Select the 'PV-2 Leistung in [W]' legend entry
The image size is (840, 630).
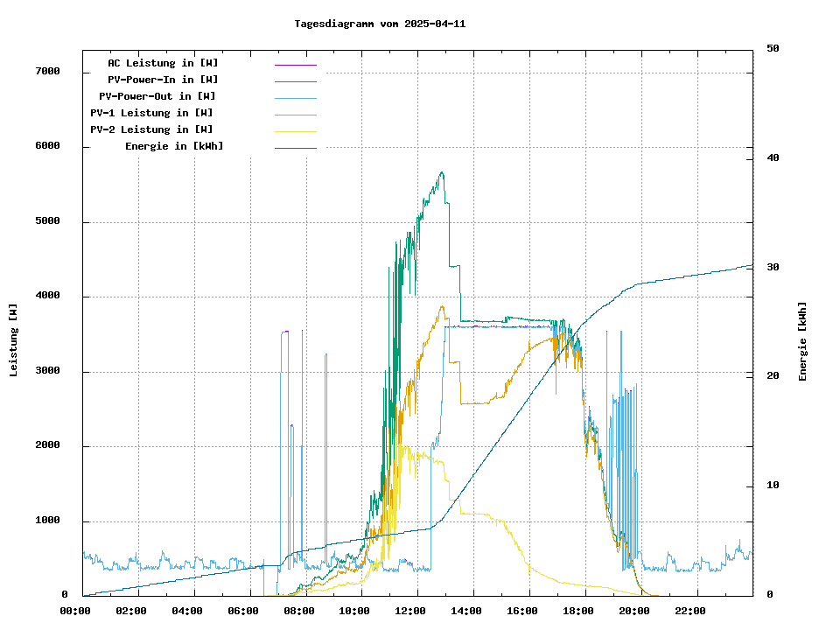151,129
